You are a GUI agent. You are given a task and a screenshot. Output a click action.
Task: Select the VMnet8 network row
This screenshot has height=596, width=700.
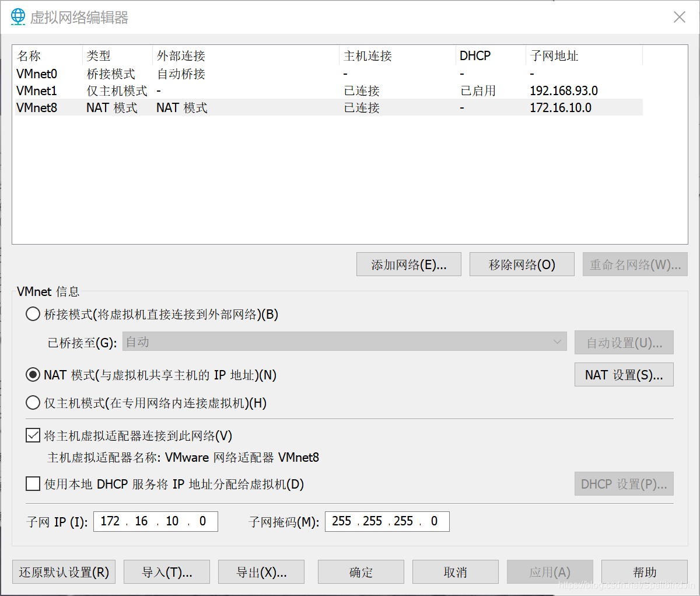(327, 107)
